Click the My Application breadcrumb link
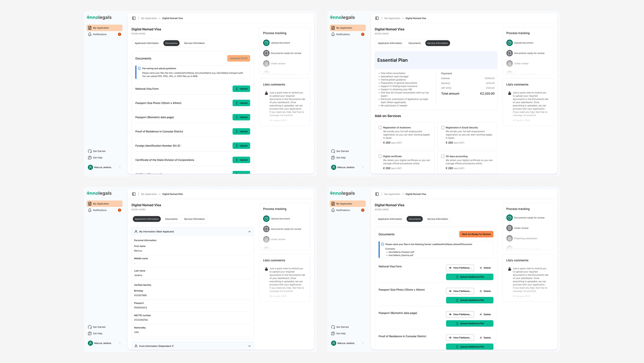The height and width of the screenshot is (363, 644). tap(149, 18)
